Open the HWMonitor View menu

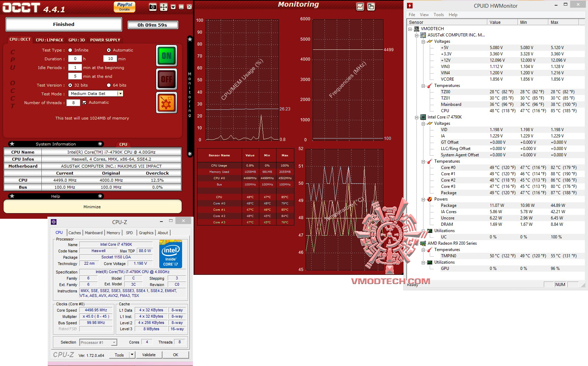pyautogui.click(x=424, y=15)
